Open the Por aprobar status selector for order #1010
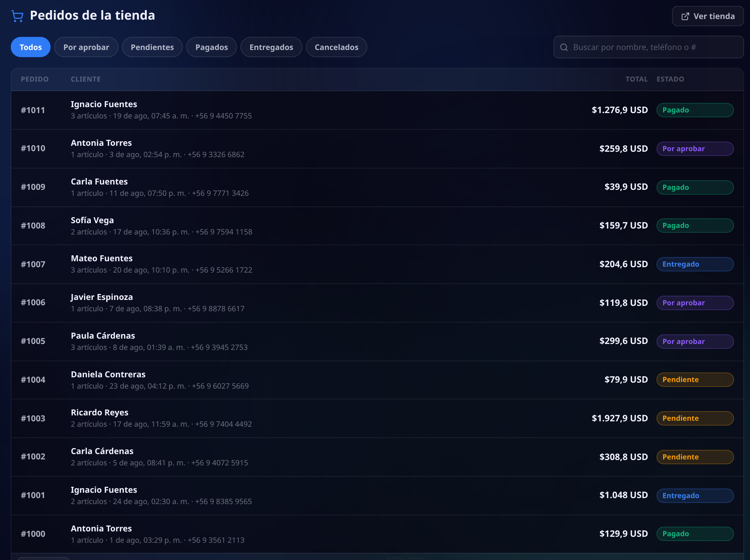 coord(695,149)
